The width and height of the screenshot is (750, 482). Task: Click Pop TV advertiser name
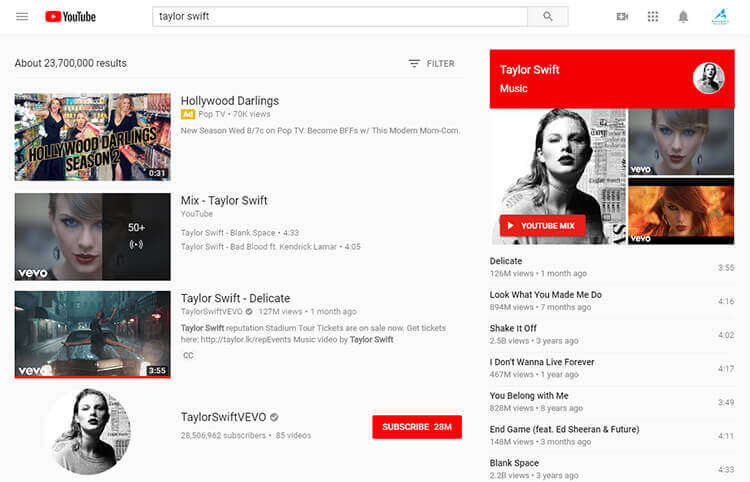click(211, 114)
